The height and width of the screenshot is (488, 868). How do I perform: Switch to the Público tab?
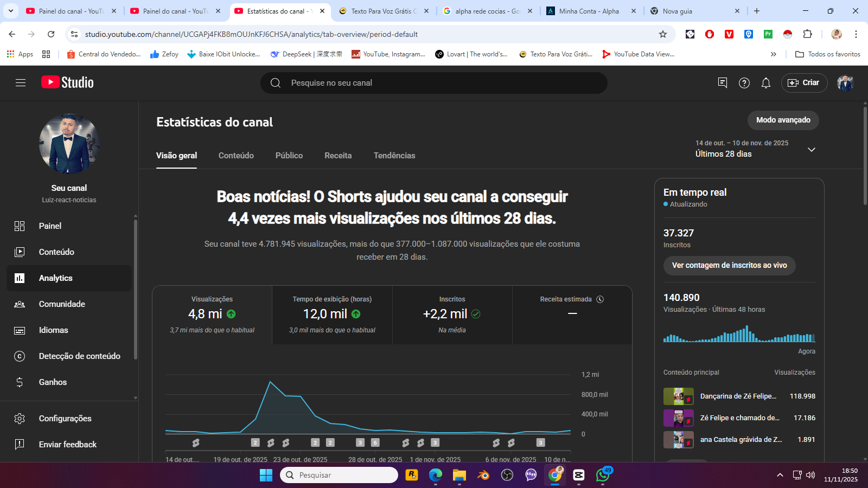pos(289,156)
